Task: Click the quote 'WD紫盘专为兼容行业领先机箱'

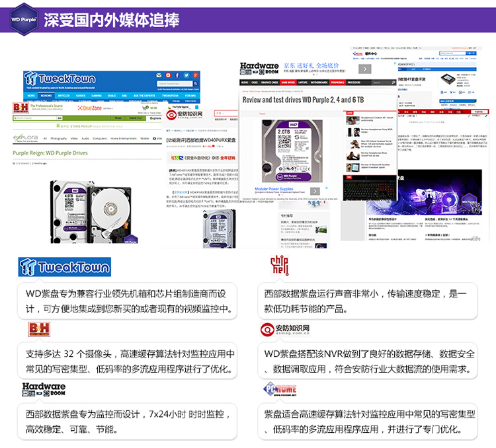Action: [128, 301]
